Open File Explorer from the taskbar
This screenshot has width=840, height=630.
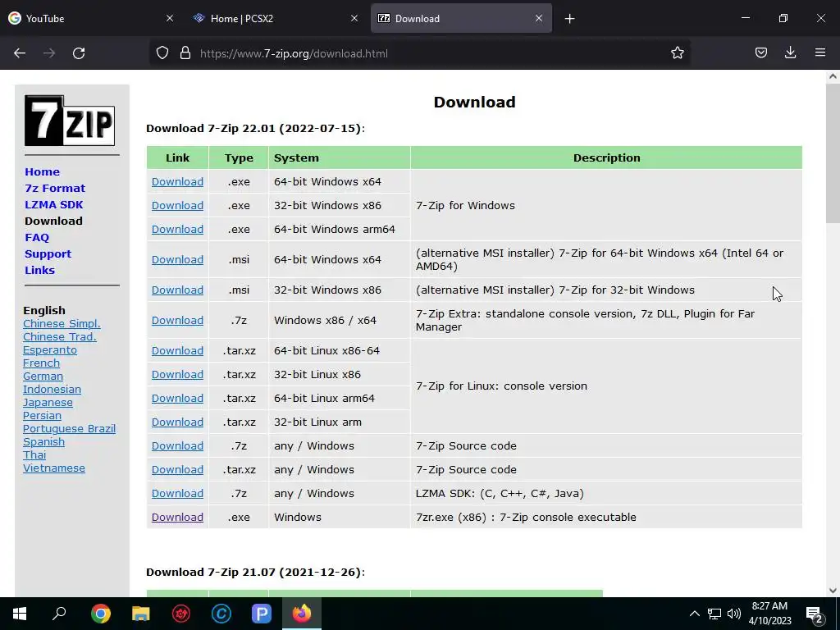pyautogui.click(x=140, y=614)
